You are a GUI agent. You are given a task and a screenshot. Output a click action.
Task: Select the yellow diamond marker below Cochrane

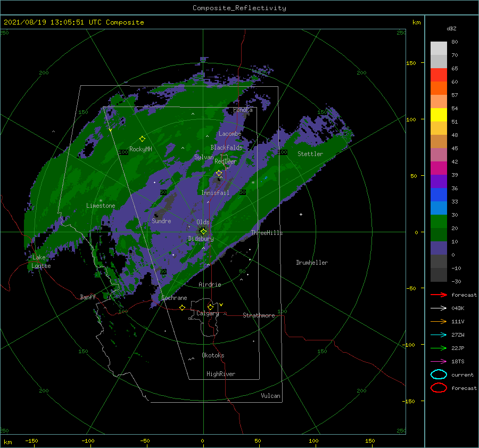click(x=183, y=307)
